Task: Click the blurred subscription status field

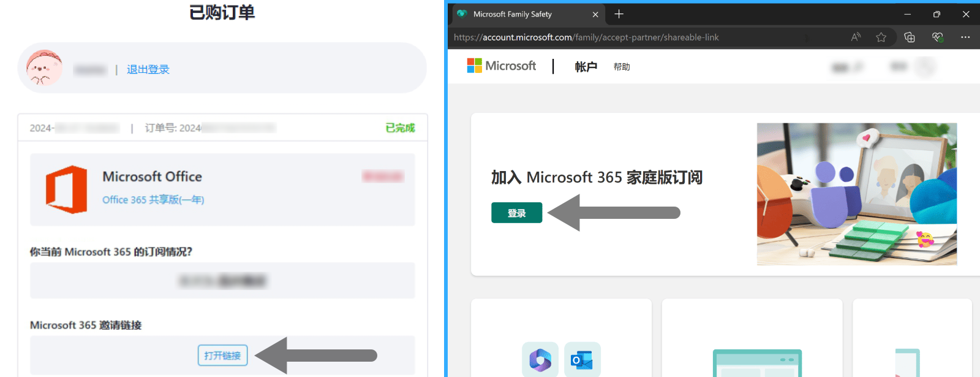Action: pyautogui.click(x=222, y=281)
